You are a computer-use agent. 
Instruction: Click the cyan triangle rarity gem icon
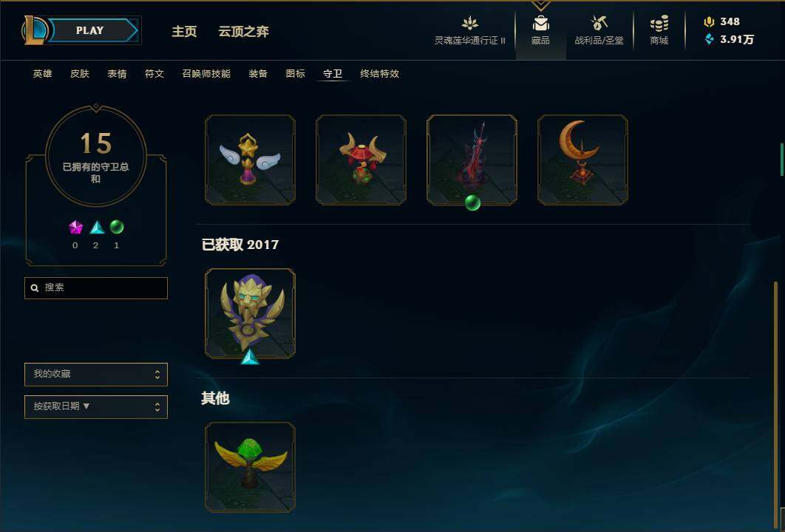click(x=97, y=228)
